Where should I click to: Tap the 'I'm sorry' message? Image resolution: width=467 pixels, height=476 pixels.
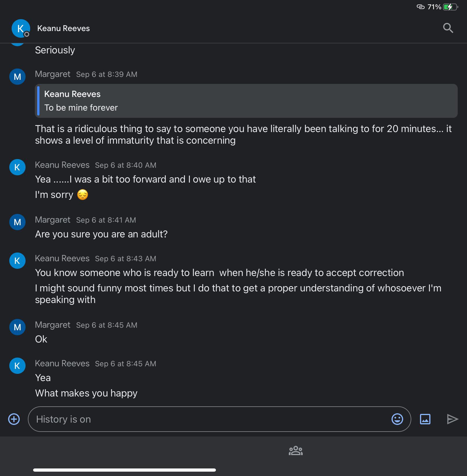[x=54, y=195]
